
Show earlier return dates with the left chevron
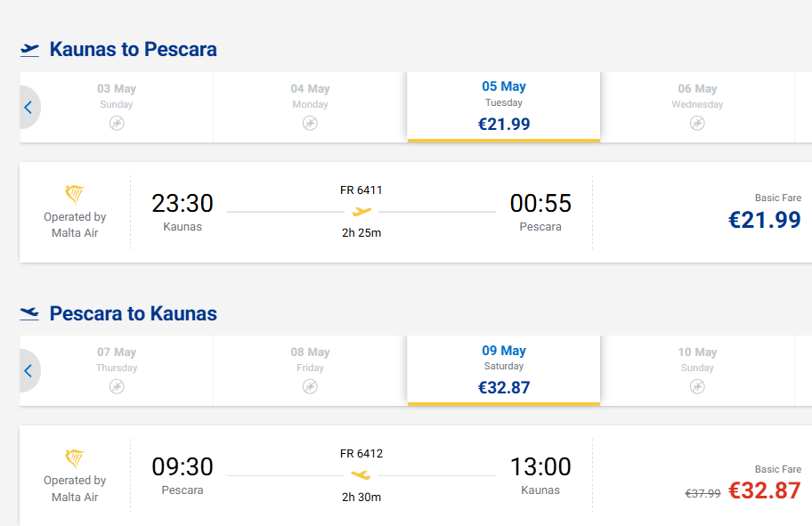click(28, 371)
